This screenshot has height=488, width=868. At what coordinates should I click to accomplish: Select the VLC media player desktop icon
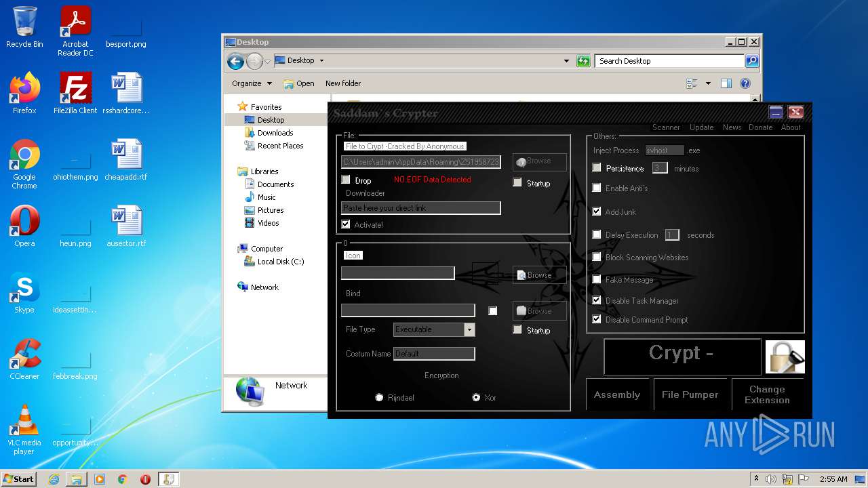click(x=24, y=430)
